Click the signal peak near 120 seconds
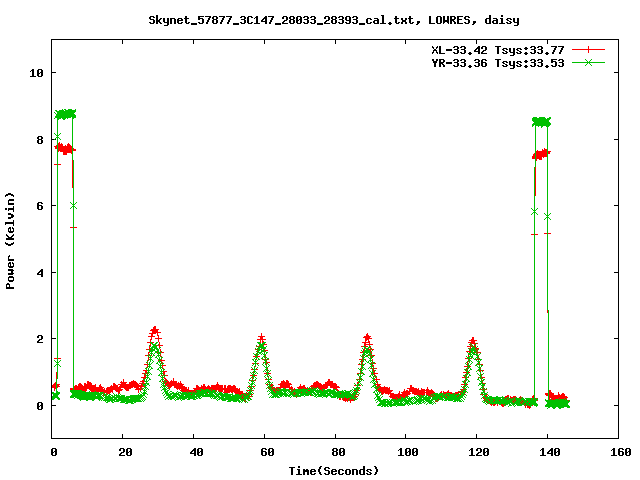The width and height of the screenshot is (640, 480). tap(473, 341)
